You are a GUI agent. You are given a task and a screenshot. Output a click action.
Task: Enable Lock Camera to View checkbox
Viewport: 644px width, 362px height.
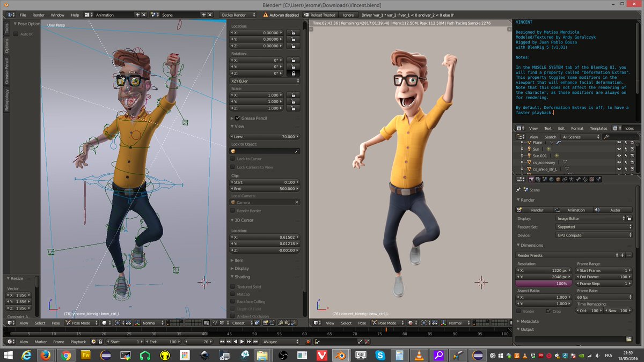233,167
